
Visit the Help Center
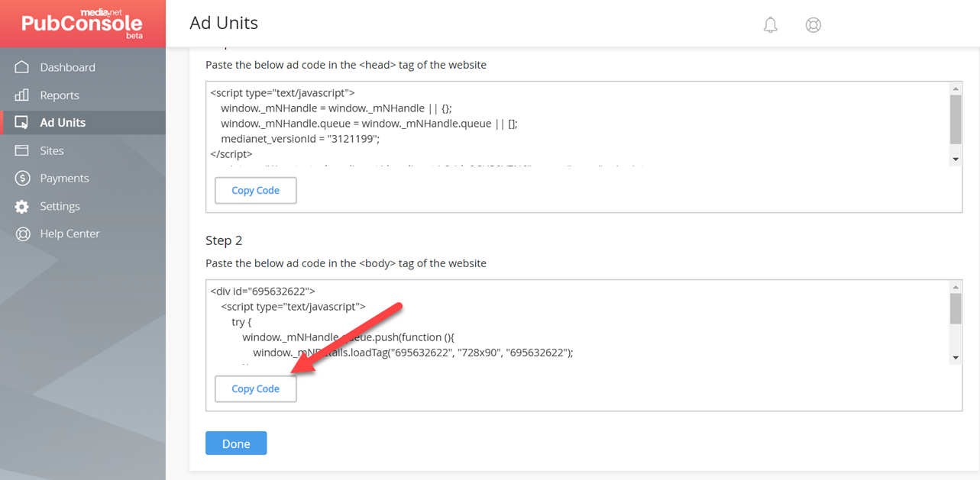pyautogui.click(x=70, y=233)
